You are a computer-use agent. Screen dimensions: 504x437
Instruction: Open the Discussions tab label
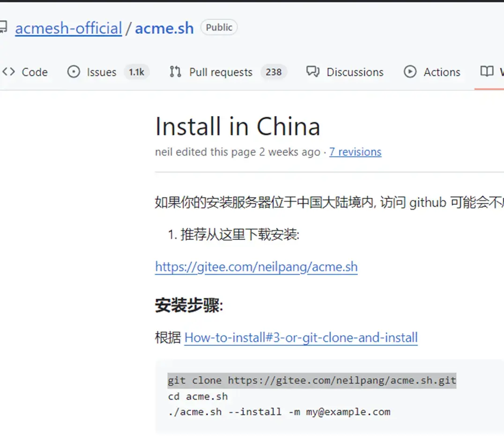(355, 72)
